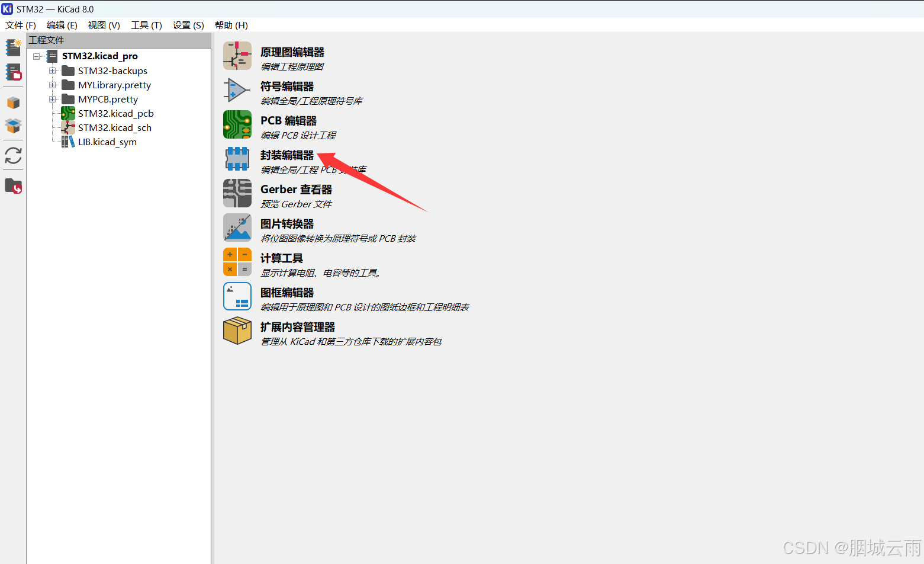Open the 文件 (F) menu
Image resolution: width=924 pixels, height=564 pixels.
tap(21, 25)
